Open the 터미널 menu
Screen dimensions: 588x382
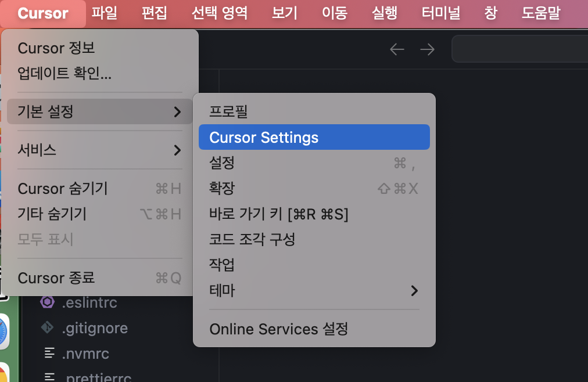441,13
